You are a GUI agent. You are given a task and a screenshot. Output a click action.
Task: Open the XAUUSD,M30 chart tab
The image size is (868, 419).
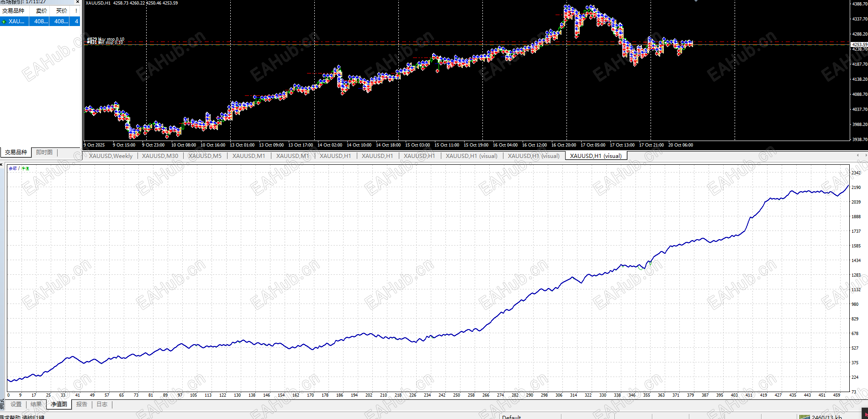[x=160, y=156]
